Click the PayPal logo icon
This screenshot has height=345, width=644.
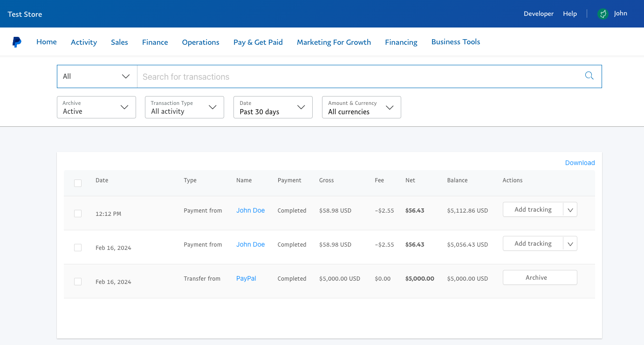[17, 42]
